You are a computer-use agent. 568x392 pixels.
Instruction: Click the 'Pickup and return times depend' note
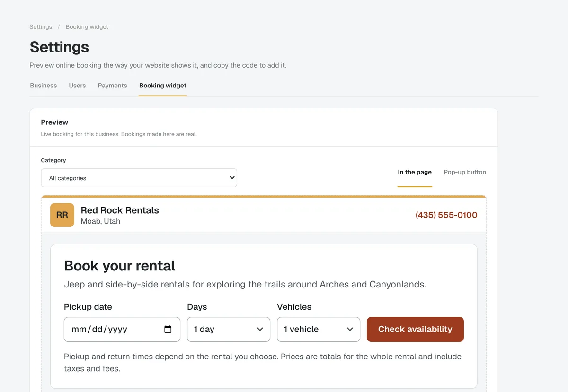[263, 363]
